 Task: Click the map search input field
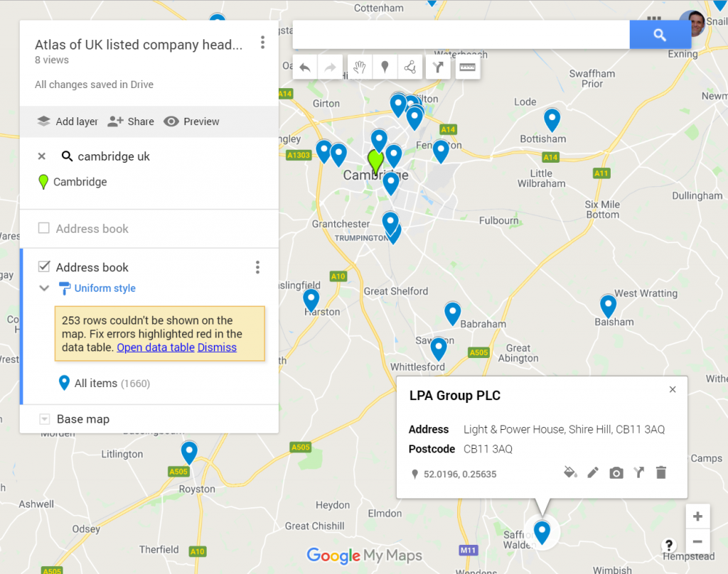tap(461, 35)
